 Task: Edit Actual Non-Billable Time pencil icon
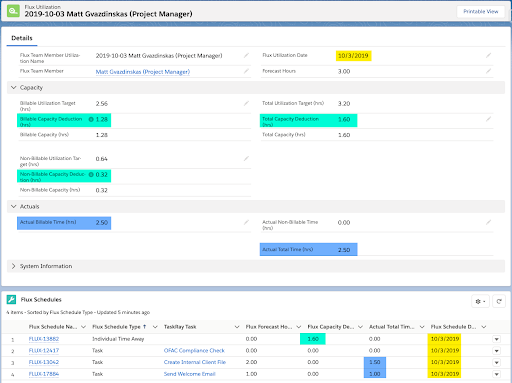pos(488,222)
